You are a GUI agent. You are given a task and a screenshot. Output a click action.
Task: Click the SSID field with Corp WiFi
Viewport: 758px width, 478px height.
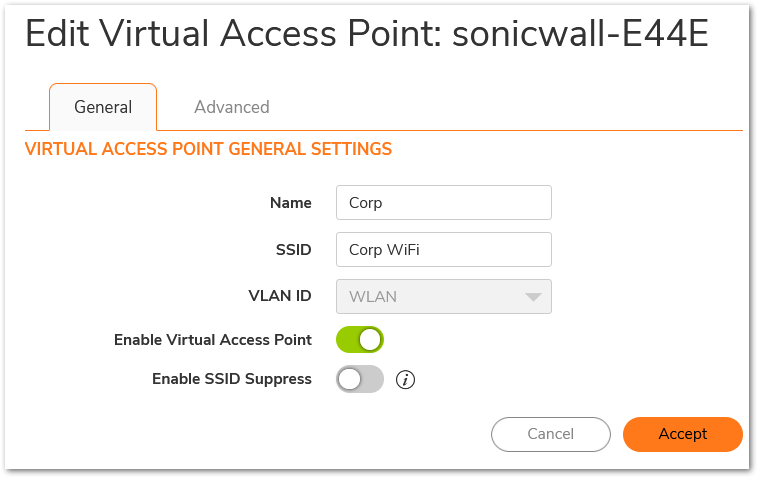pyautogui.click(x=444, y=249)
